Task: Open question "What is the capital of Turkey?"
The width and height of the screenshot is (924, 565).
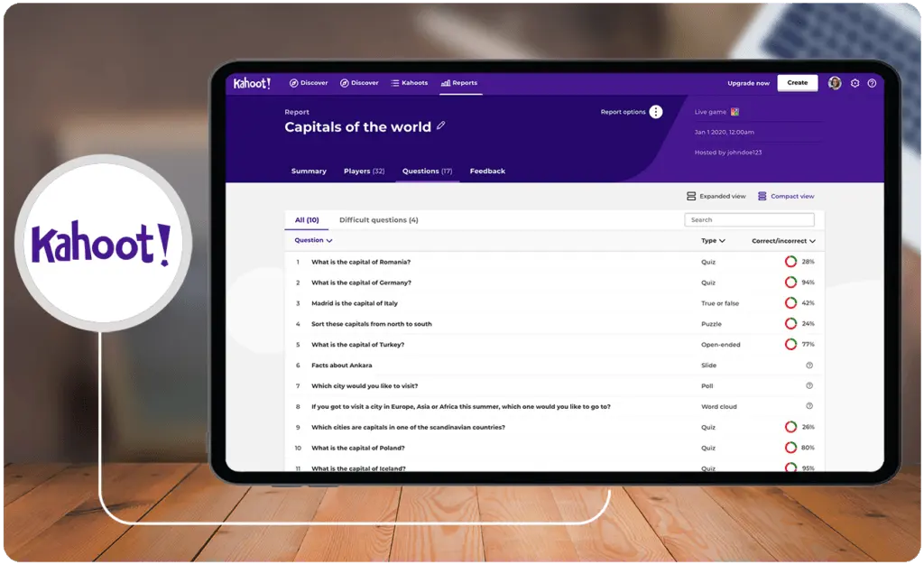Action: [357, 345]
